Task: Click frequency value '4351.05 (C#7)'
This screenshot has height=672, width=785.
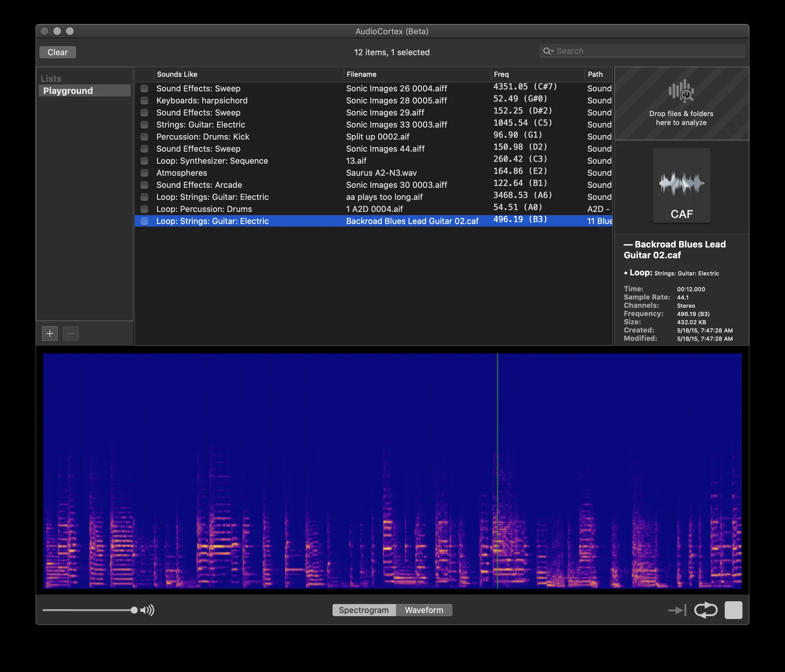Action: coord(526,87)
